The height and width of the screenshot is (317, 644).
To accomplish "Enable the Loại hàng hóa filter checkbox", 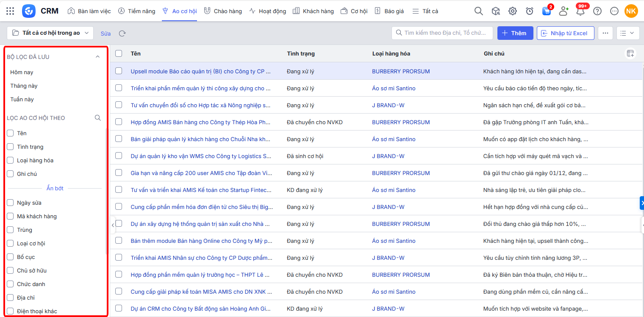I will [x=11, y=160].
